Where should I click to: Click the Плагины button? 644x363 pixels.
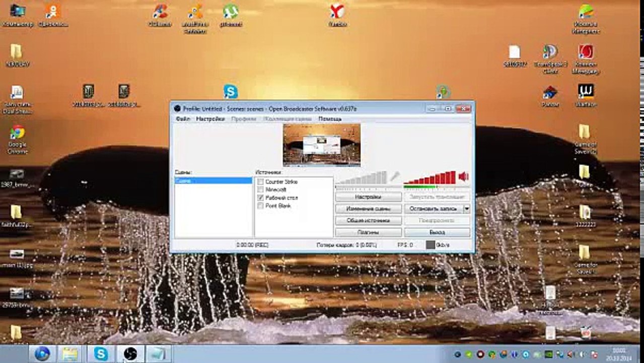tap(369, 232)
